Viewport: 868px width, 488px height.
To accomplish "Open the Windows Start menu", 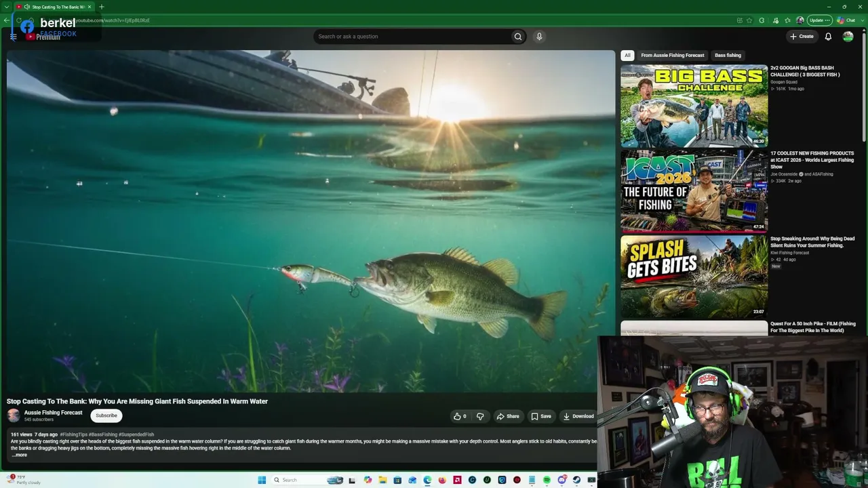I will (x=262, y=480).
